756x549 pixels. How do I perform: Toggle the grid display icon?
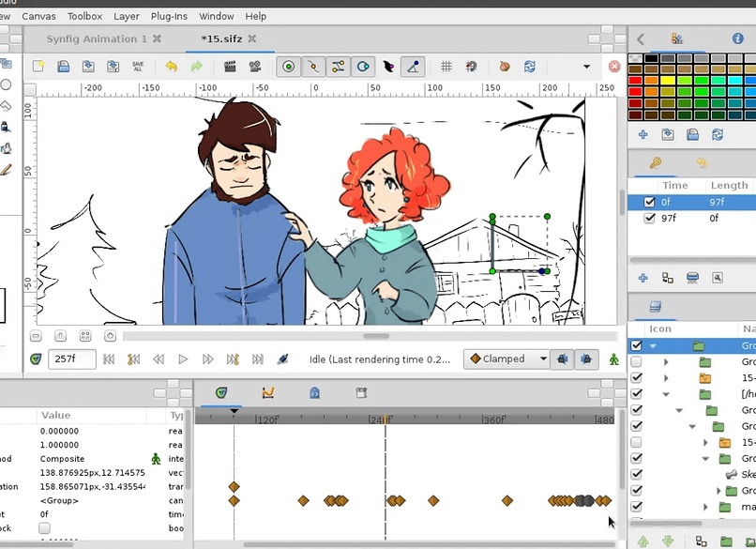coord(446,66)
